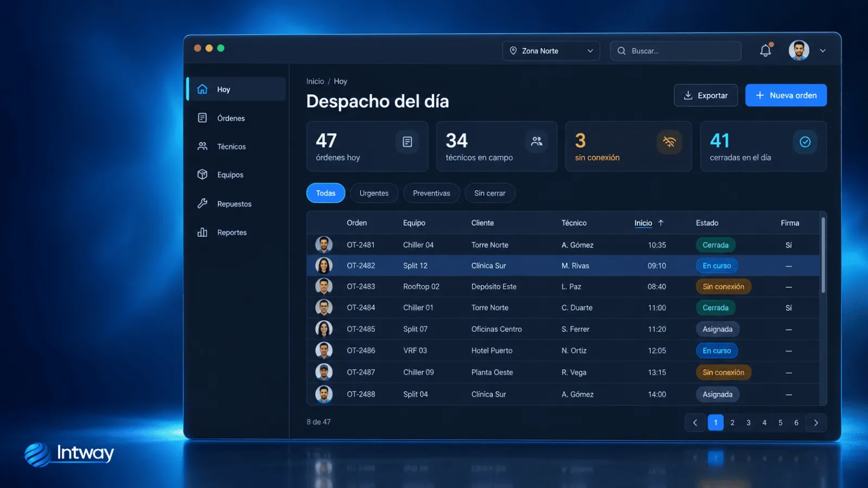868x488 pixels.
Task: Click the Técnico column header
Action: tap(574, 223)
